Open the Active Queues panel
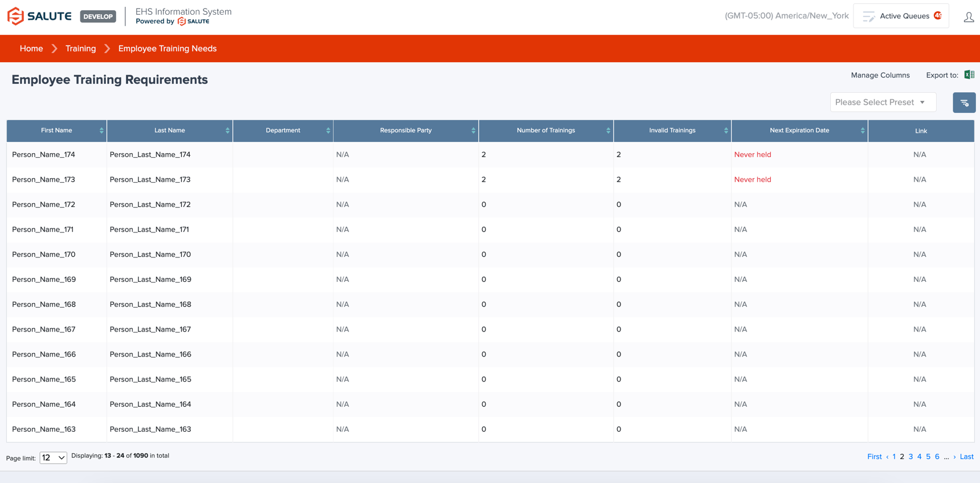 tap(901, 16)
